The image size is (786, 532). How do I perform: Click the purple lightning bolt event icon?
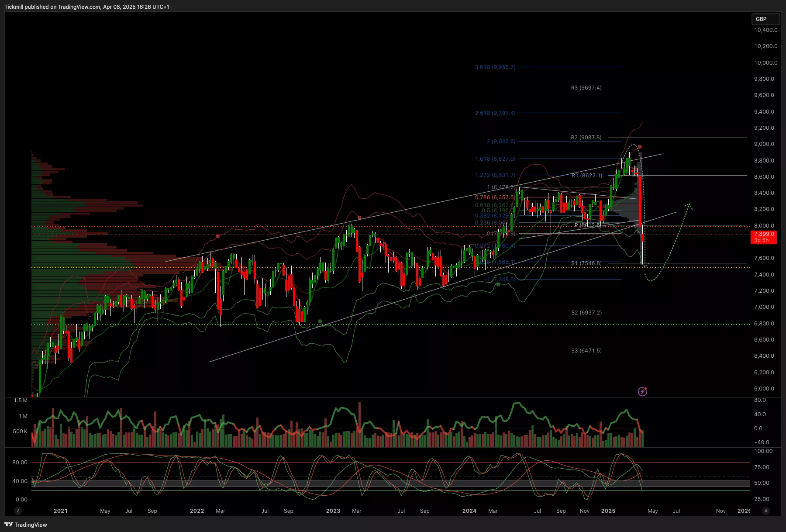pos(642,391)
